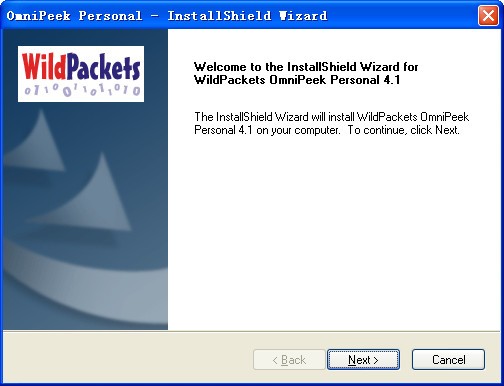Click the small sail graphic in banner
504x386 pixels.
pyautogui.click(x=37, y=142)
